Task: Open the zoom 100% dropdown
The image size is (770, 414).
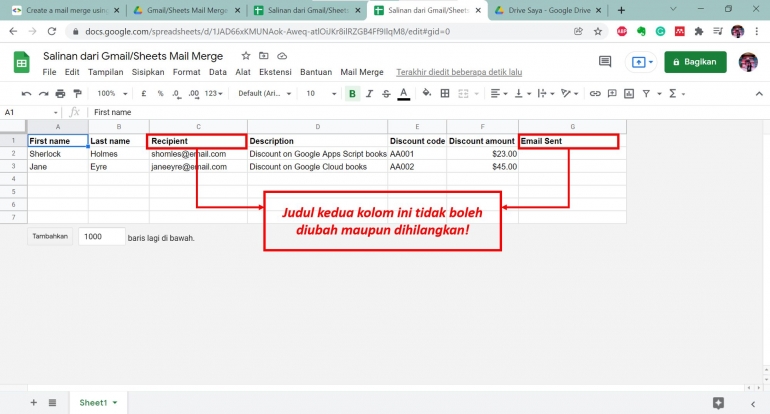Action: (112, 93)
